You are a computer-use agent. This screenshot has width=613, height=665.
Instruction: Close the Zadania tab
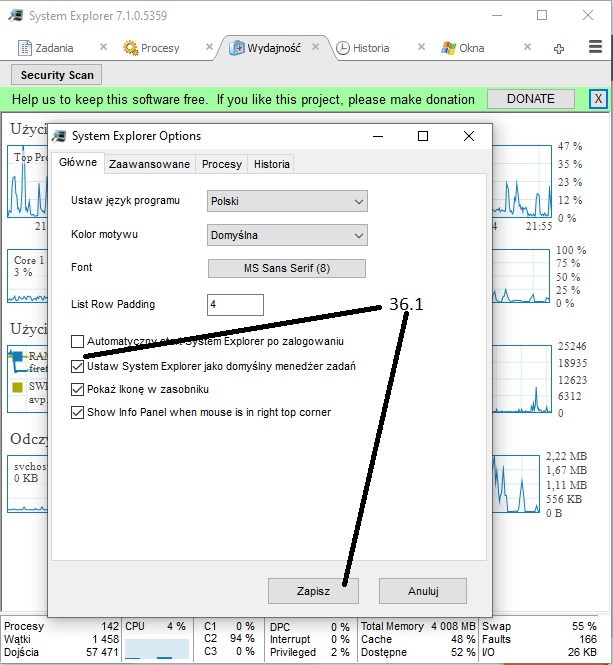pos(103,47)
